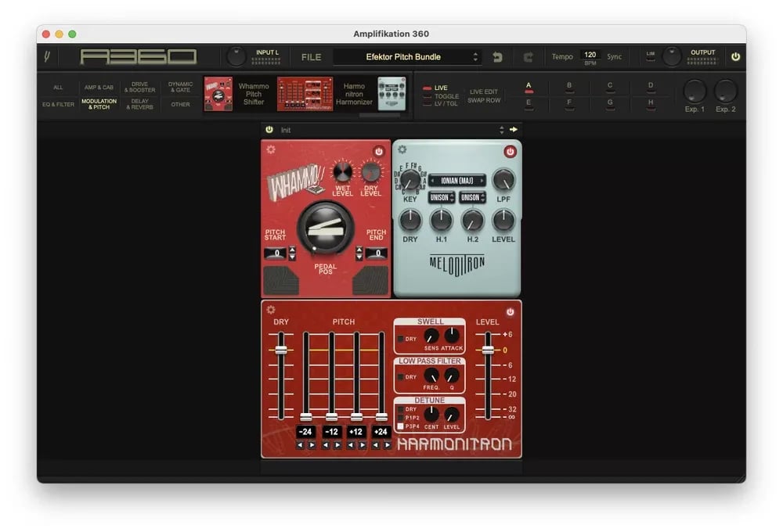Click the Swell ATTACK knob
783x532 pixels.
(x=452, y=336)
